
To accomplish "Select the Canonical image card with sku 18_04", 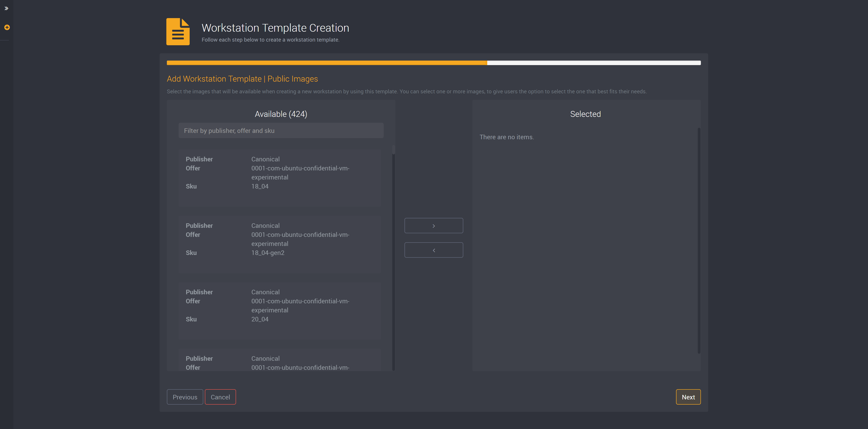I will click(280, 178).
